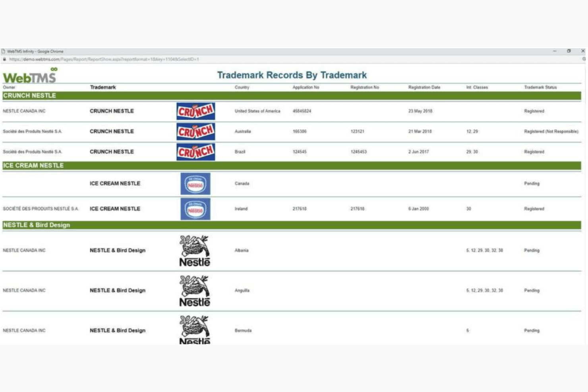This screenshot has width=588, height=392.
Task: Open the CRUNCH logo for Australia row
Action: tap(196, 131)
